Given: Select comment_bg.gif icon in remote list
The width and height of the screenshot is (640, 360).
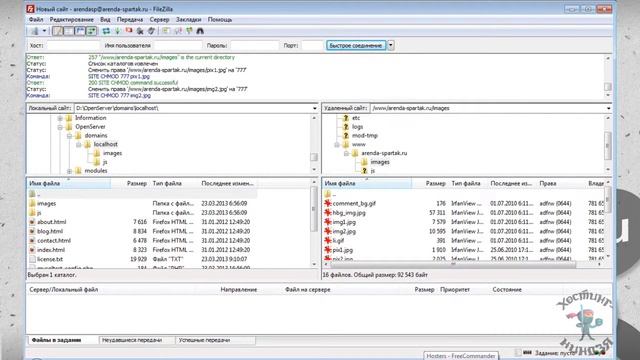Looking at the screenshot, I should [328, 203].
